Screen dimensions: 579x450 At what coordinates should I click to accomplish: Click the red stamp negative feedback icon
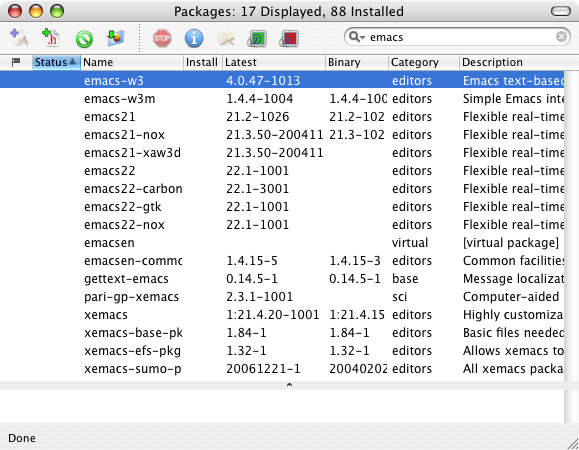coord(289,39)
